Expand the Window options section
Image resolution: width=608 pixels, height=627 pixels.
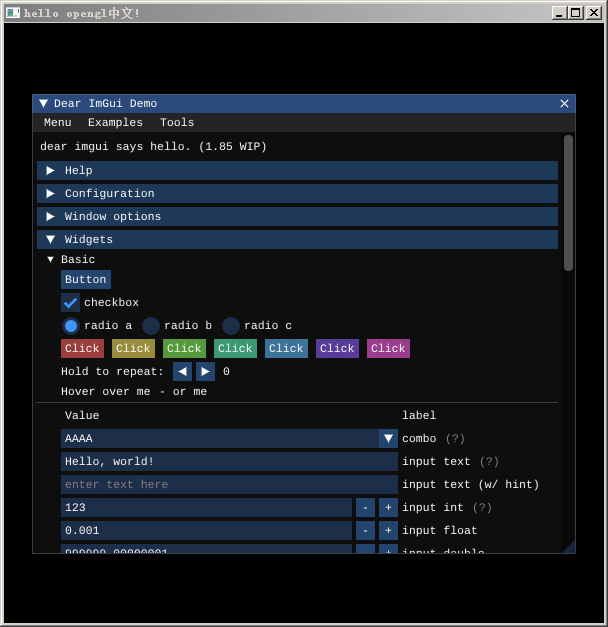point(297,216)
